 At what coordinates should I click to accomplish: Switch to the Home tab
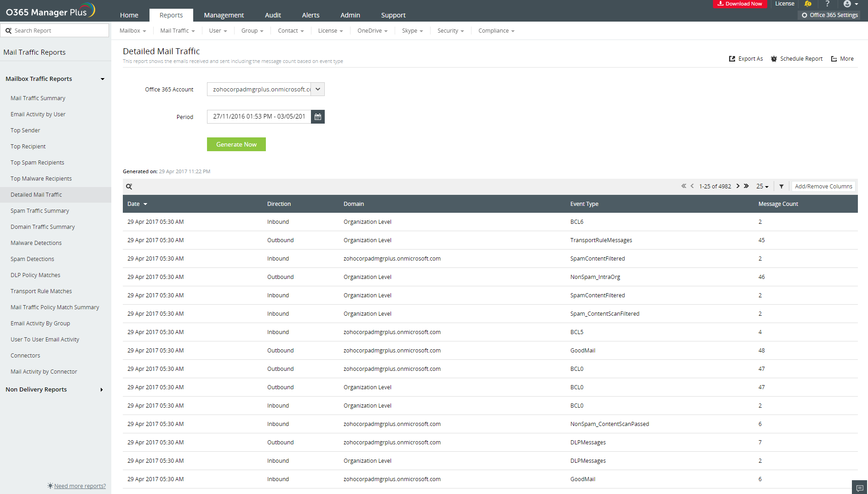pyautogui.click(x=129, y=15)
